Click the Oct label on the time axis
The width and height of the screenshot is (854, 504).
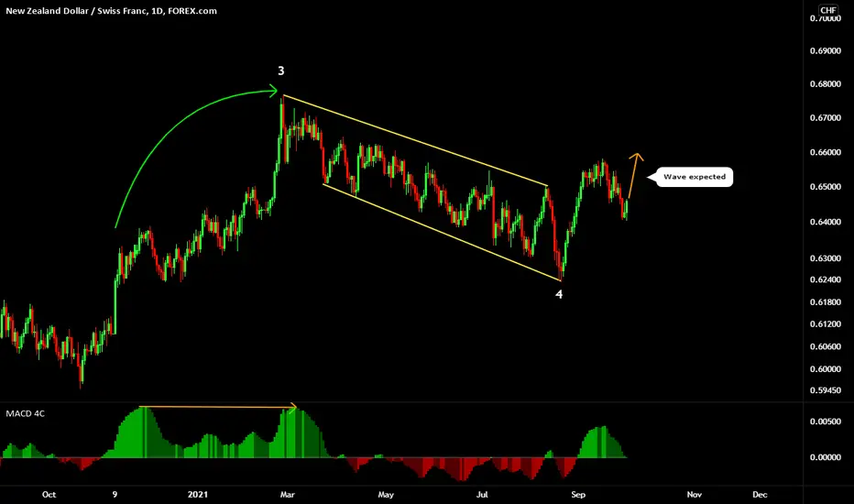coord(49,494)
